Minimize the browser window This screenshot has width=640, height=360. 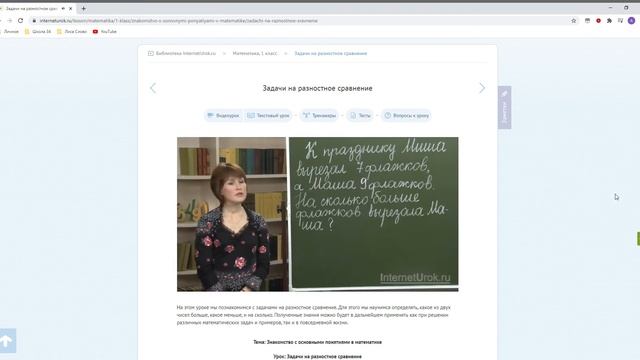(x=610, y=7)
